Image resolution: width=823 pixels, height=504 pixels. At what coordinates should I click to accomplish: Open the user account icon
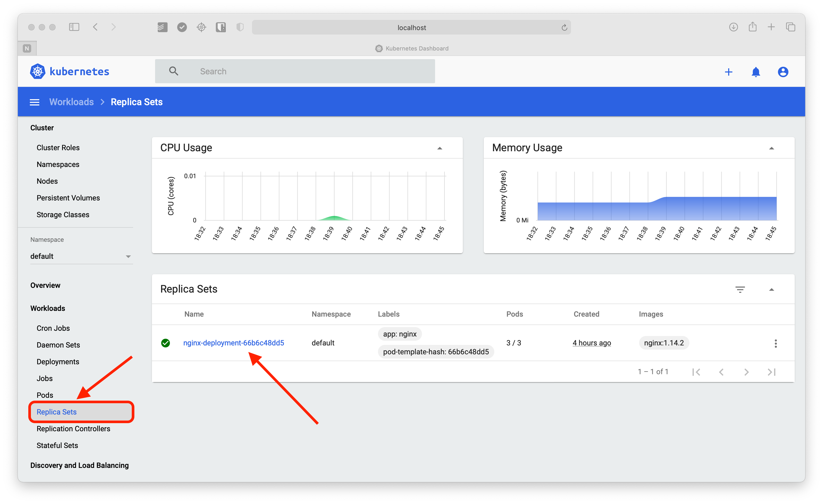(783, 72)
